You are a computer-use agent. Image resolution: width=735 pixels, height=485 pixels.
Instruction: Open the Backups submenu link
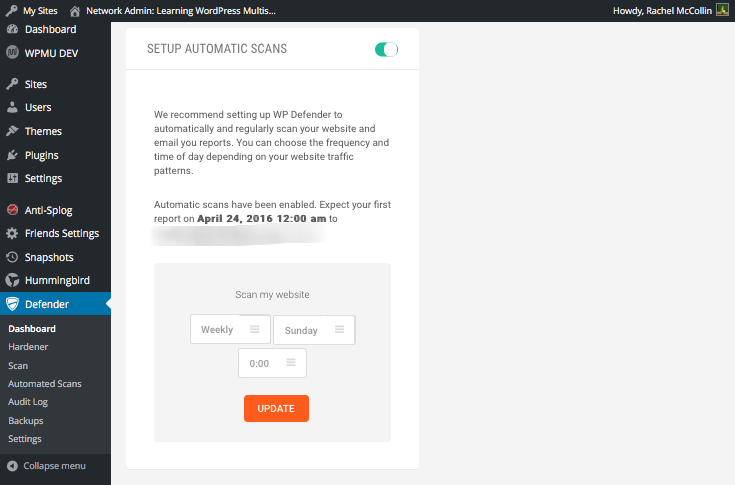pyautogui.click(x=25, y=420)
